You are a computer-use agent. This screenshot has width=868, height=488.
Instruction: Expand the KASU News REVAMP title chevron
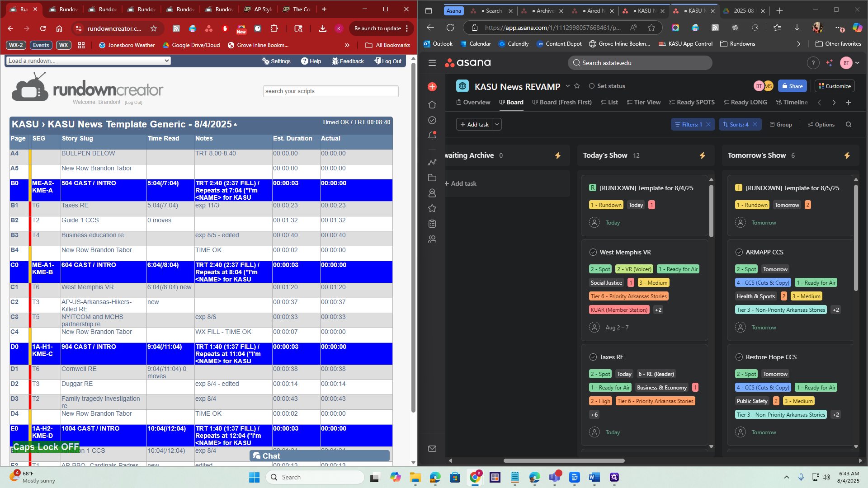pos(568,86)
